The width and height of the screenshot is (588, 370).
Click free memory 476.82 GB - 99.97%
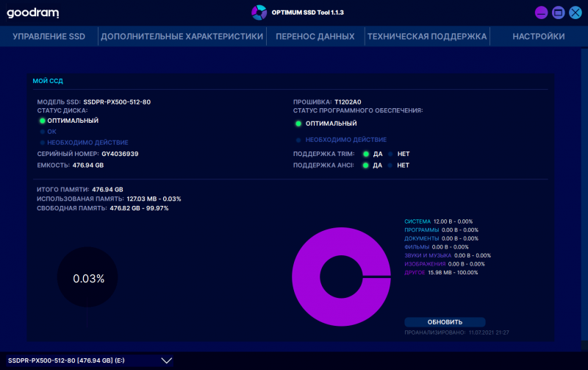tap(139, 208)
